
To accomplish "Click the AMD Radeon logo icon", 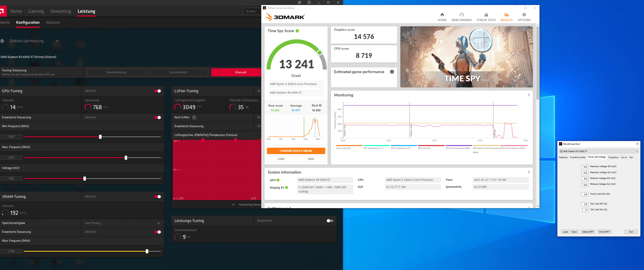I will [x=2, y=11].
